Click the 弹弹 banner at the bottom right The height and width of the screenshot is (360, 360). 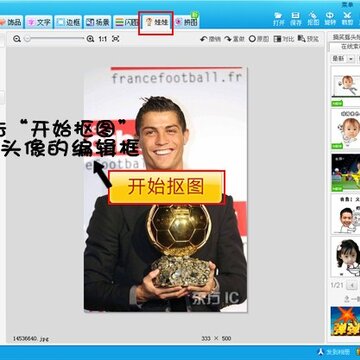[345, 321]
